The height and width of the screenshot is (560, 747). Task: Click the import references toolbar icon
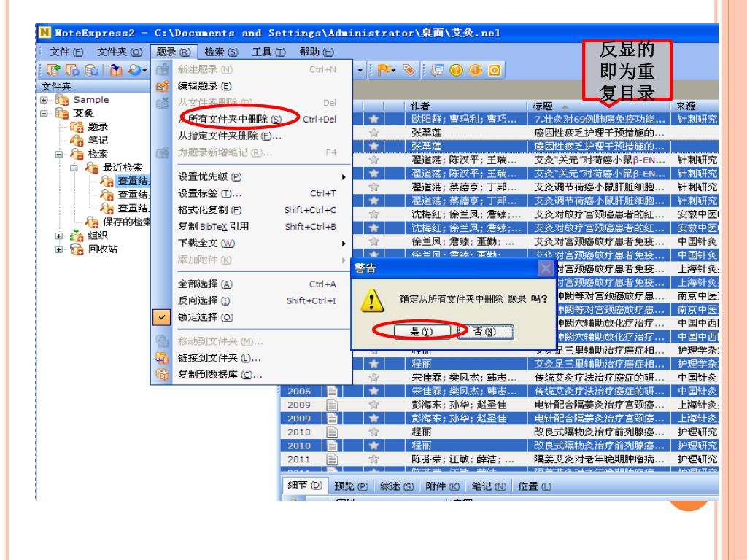116,71
